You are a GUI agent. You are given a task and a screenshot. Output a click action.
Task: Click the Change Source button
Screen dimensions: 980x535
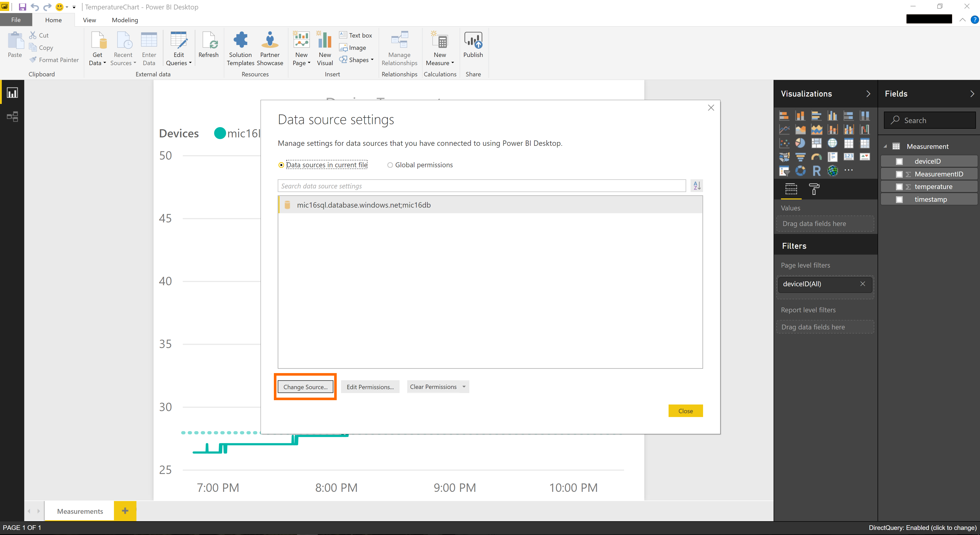pyautogui.click(x=305, y=387)
